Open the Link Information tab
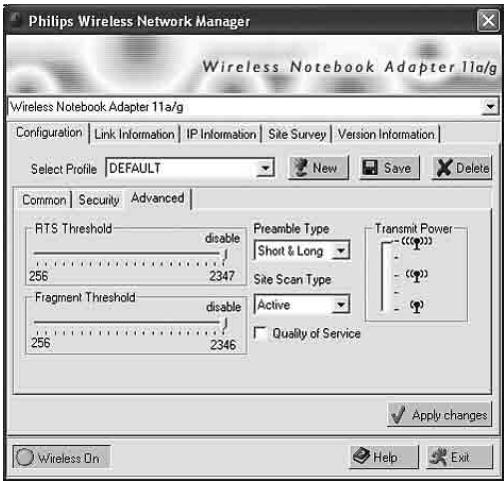 point(134,134)
